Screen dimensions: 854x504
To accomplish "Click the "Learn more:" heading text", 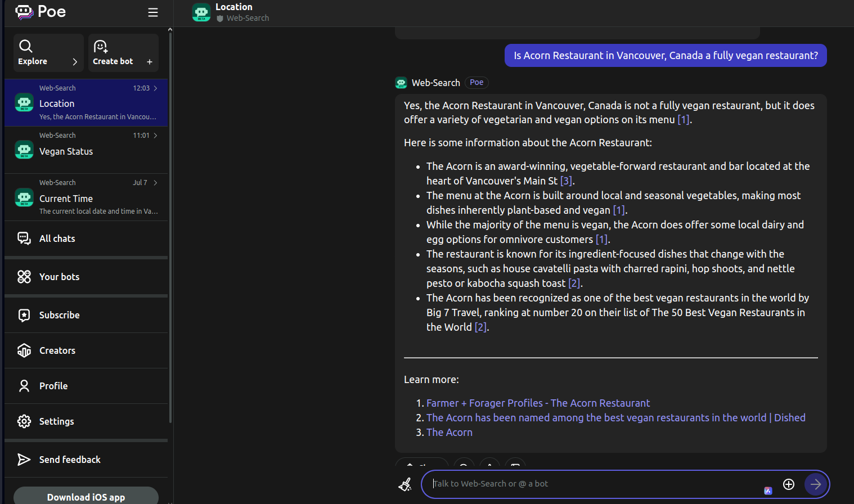I will 432,380.
